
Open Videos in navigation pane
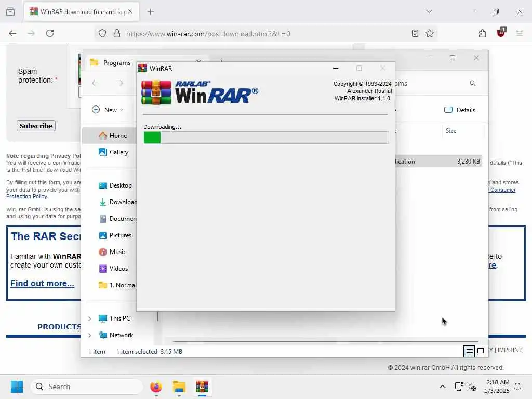(x=113, y=269)
